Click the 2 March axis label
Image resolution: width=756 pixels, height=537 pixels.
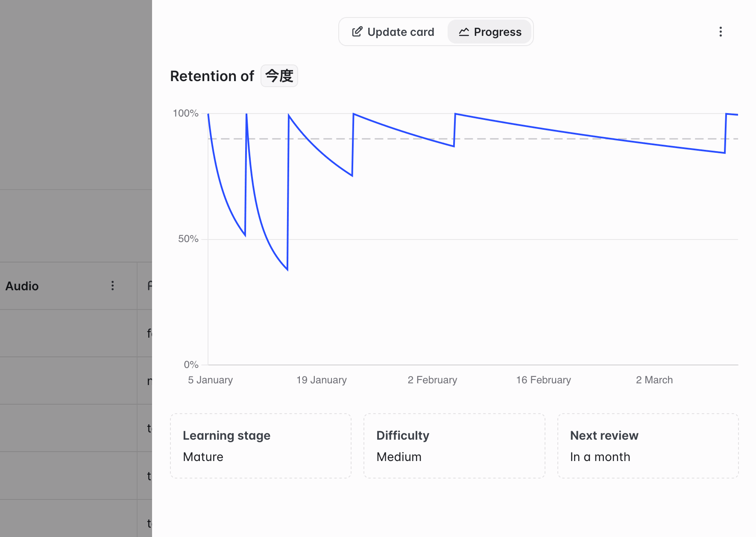coord(654,380)
